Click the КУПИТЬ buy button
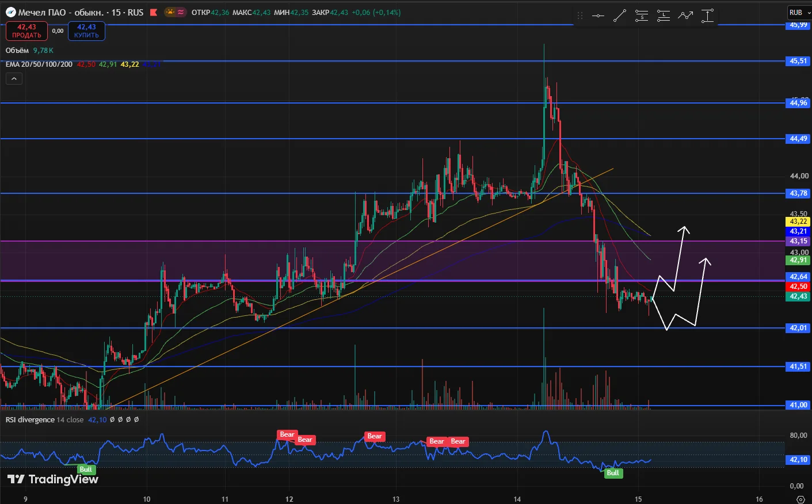The width and height of the screenshot is (812, 504). coord(86,31)
